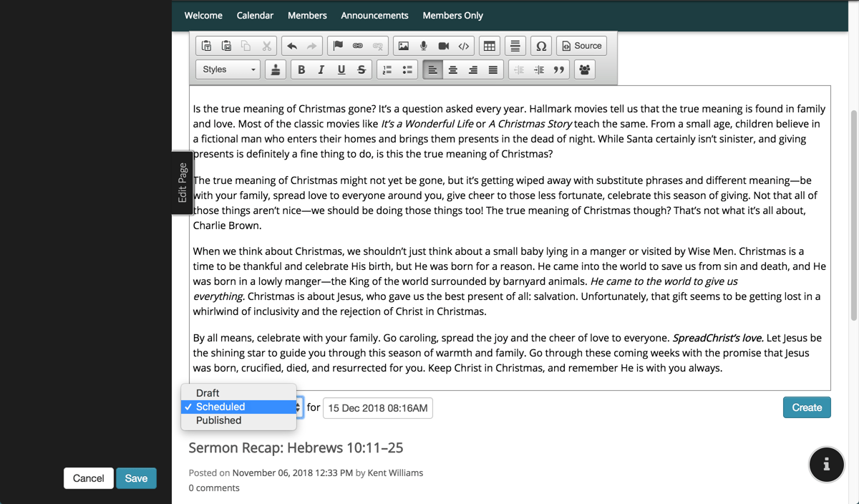Click the Create button
This screenshot has height=504, width=859.
[x=807, y=407]
